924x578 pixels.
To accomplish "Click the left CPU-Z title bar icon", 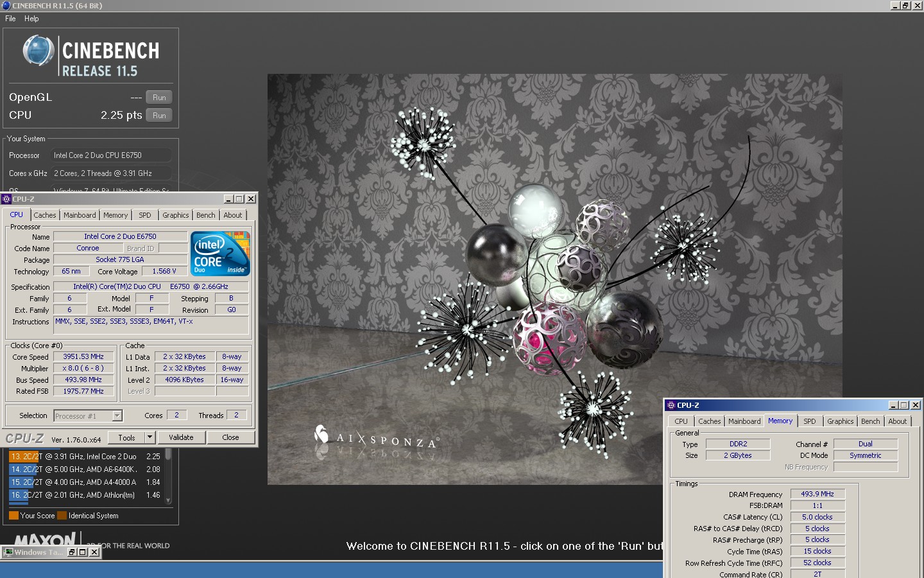I will pos(7,199).
